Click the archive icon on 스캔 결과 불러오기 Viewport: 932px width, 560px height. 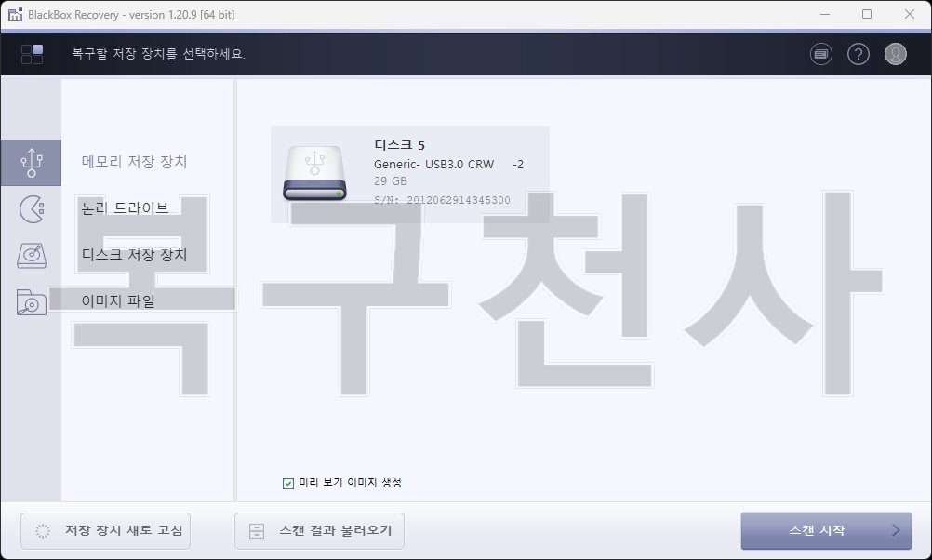257,531
